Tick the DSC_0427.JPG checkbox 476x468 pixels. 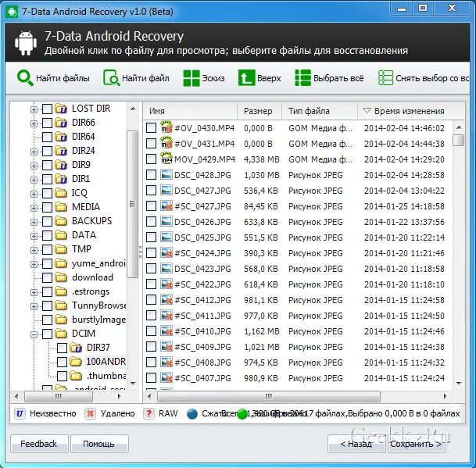(x=151, y=191)
